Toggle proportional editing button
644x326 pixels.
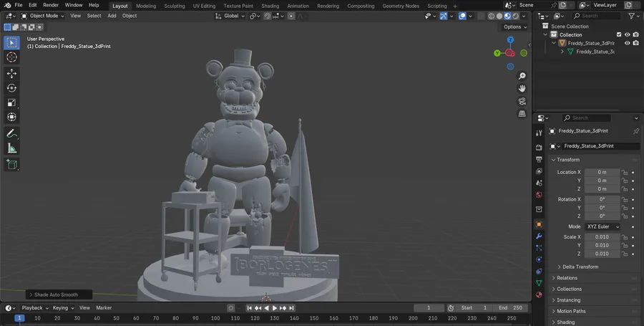(291, 16)
